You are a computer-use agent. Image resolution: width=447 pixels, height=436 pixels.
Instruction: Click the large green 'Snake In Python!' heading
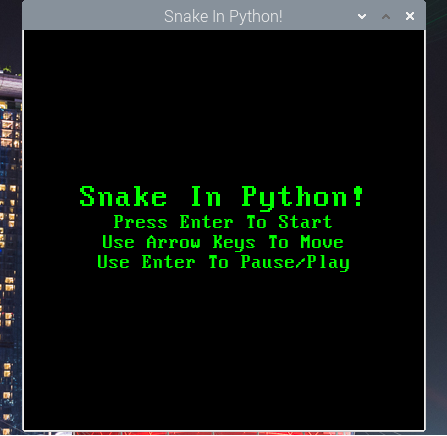(x=221, y=198)
